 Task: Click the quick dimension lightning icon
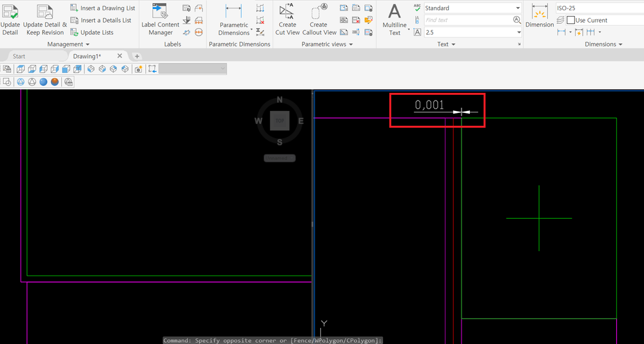tap(579, 32)
